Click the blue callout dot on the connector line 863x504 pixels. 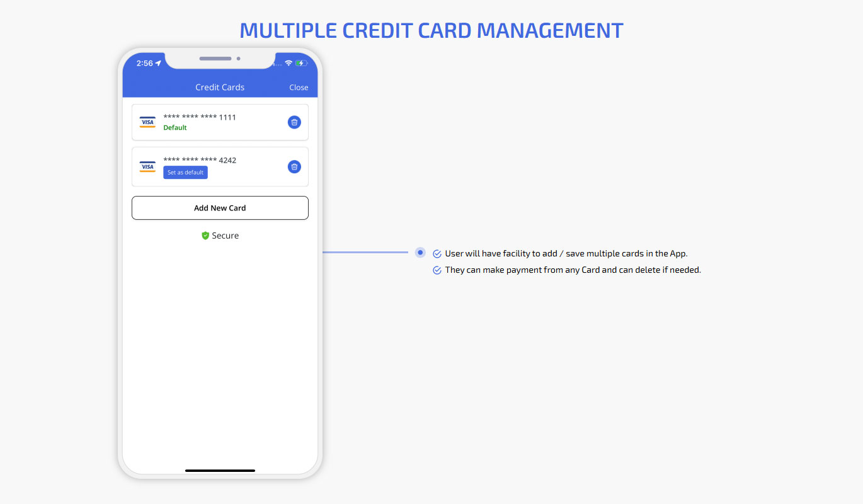click(x=420, y=252)
